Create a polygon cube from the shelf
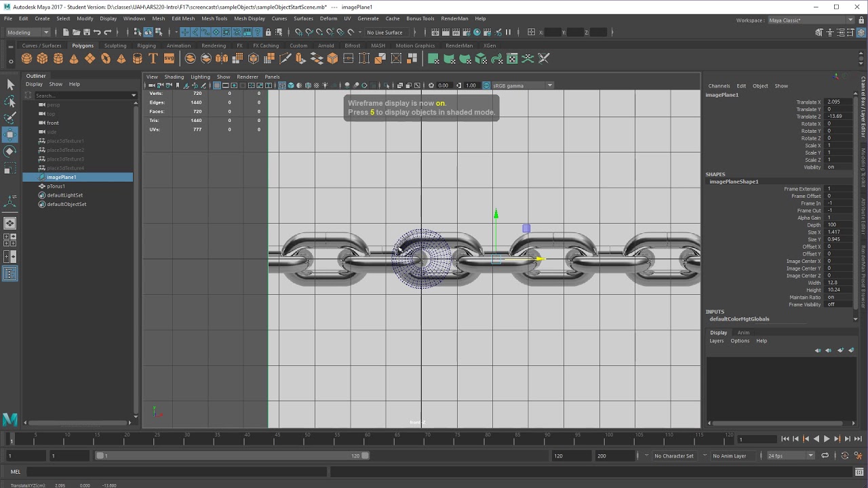This screenshot has height=488, width=868. 43,59
